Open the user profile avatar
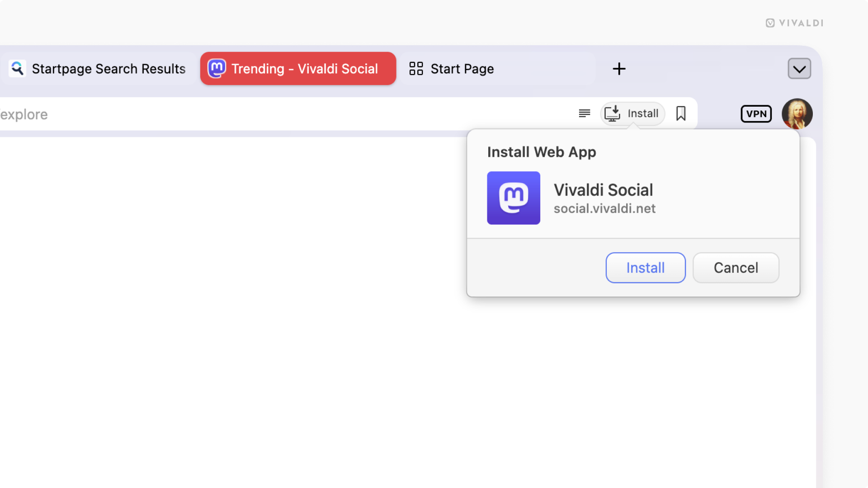This screenshot has width=868, height=488. 797,114
